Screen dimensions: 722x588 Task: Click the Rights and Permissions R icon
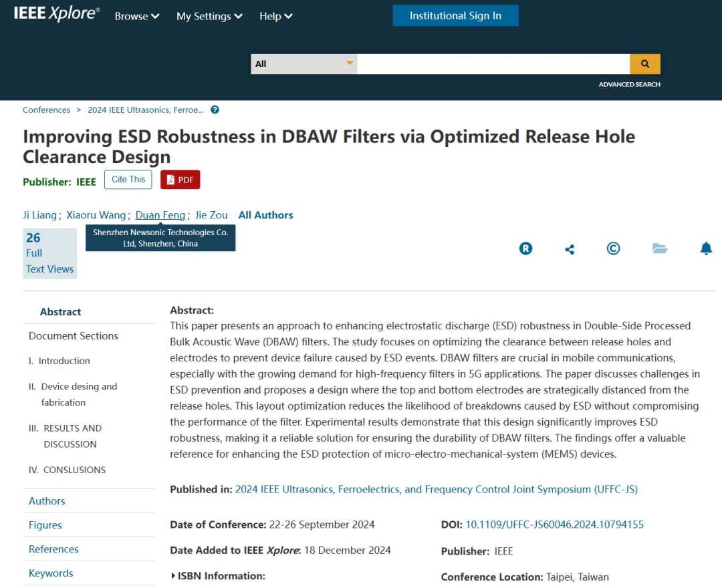pos(526,249)
